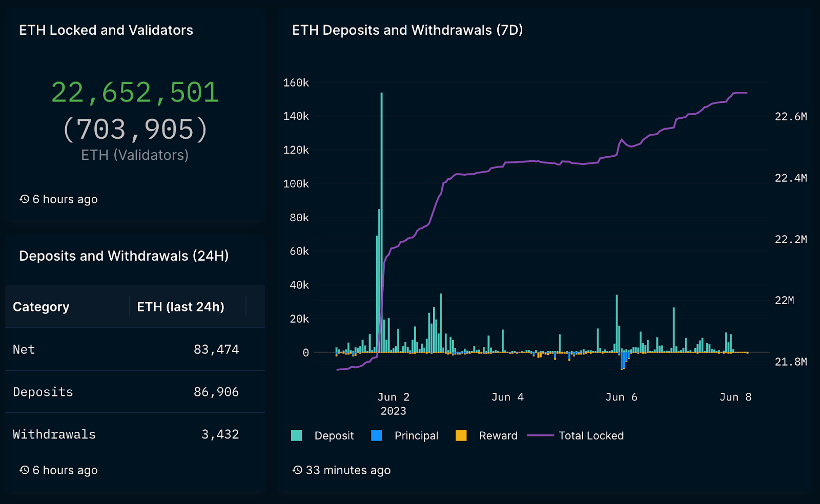Click the 120k left axis label
Screen dimensions: 820x504
(x=296, y=150)
